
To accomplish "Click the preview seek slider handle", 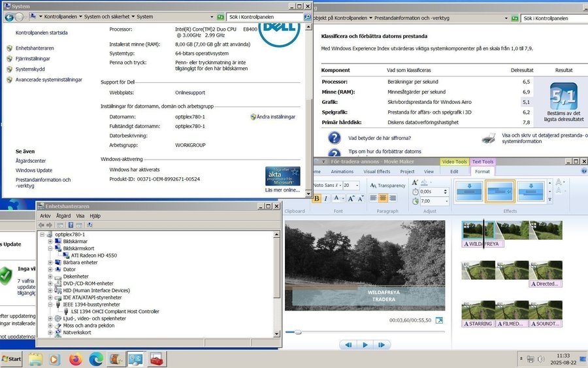I will point(298,332).
